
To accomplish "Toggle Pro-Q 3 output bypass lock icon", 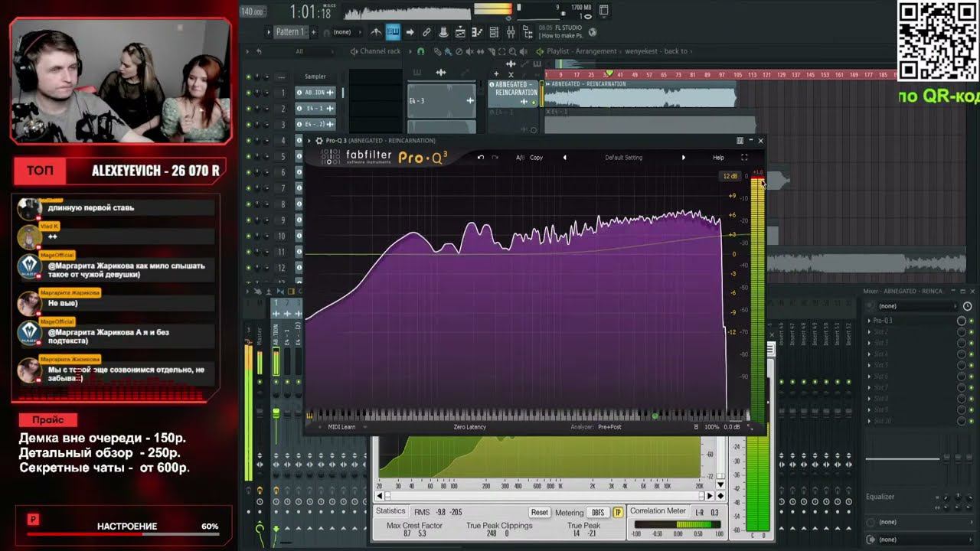I will click(696, 427).
